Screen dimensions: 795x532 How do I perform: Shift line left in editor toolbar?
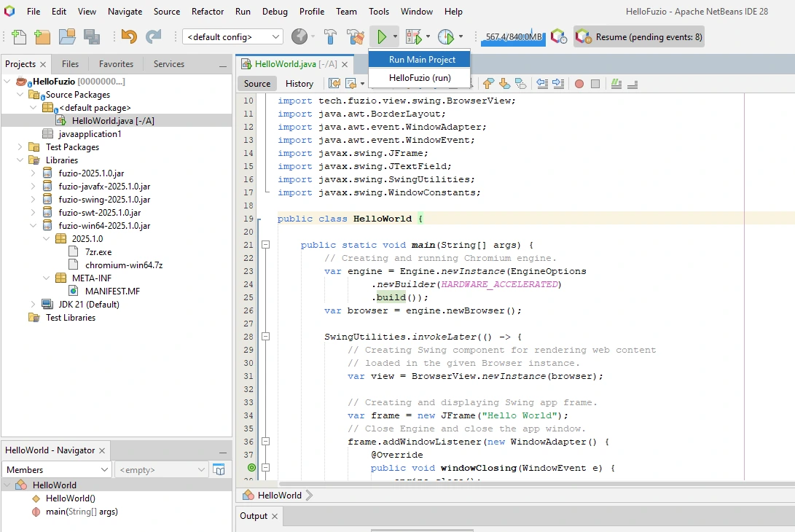tap(542, 84)
